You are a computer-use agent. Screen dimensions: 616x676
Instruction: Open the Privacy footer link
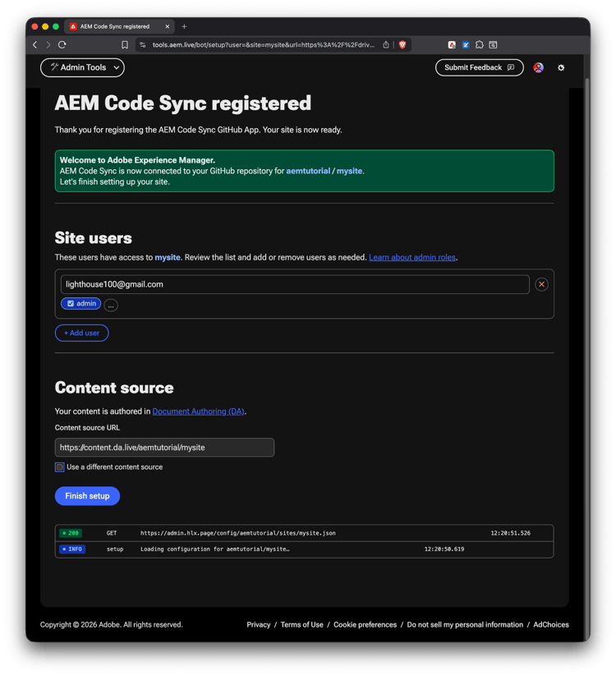pyautogui.click(x=258, y=625)
